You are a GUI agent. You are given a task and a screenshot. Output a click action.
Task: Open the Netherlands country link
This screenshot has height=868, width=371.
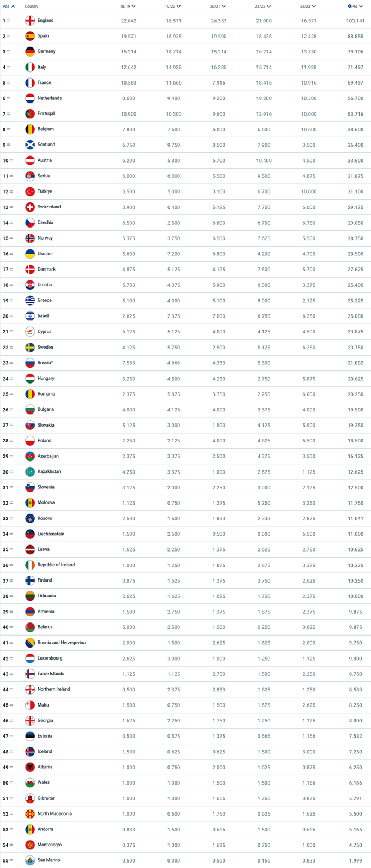point(49,98)
